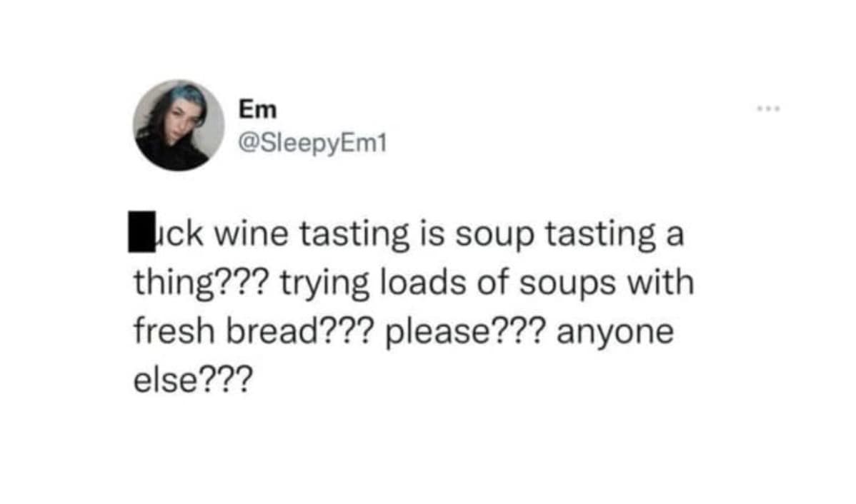The image size is (856, 504).
Task: Click the black censor box in tweet
Action: (142, 232)
